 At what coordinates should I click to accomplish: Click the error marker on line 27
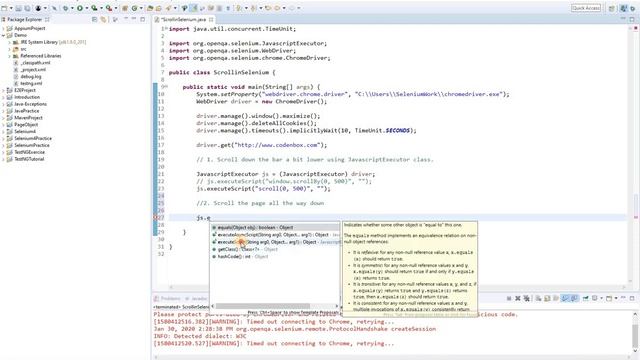click(x=155, y=218)
